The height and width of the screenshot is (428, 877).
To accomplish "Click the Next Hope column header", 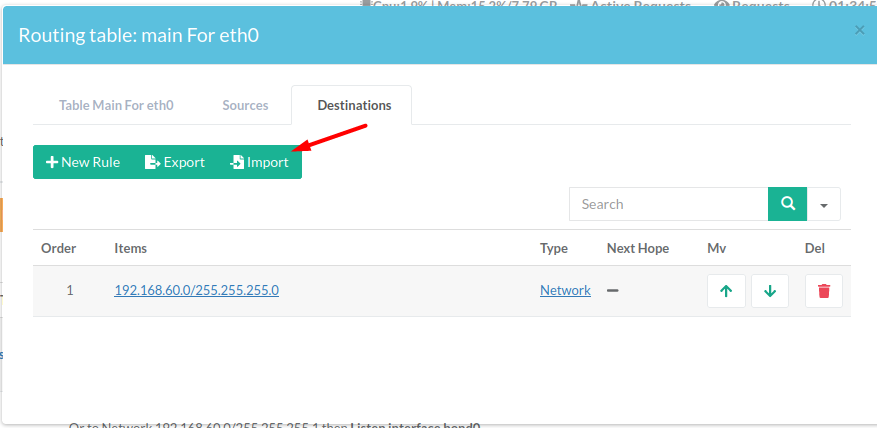I will pyautogui.click(x=637, y=248).
